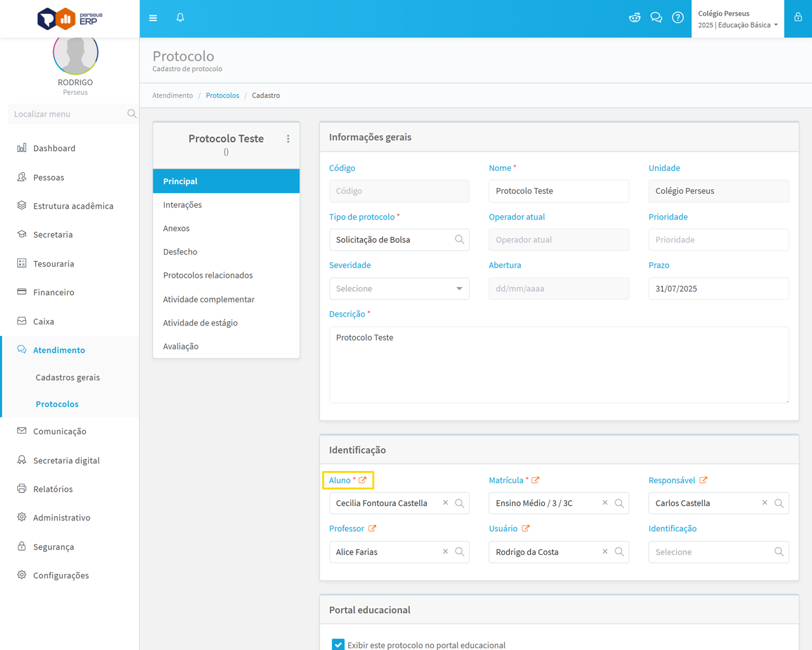The height and width of the screenshot is (650, 812).
Task: Clear the Rodrigo da Costa user field
Action: (x=605, y=552)
